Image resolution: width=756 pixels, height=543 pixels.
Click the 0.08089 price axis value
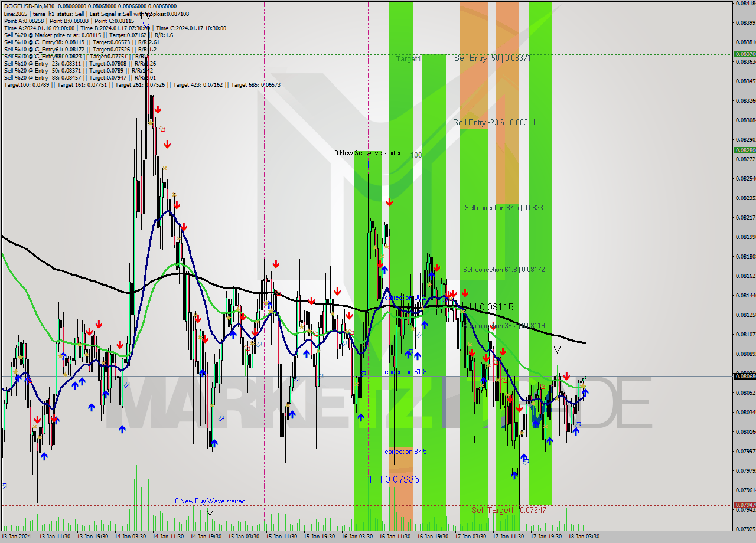(745, 354)
